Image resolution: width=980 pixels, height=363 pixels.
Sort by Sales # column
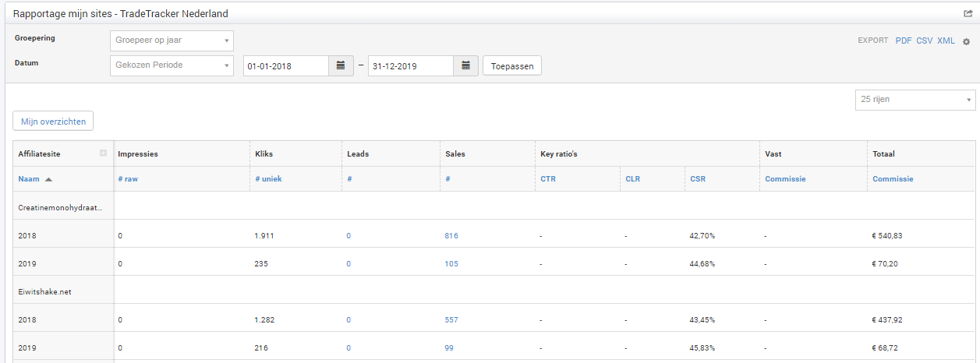pos(448,179)
